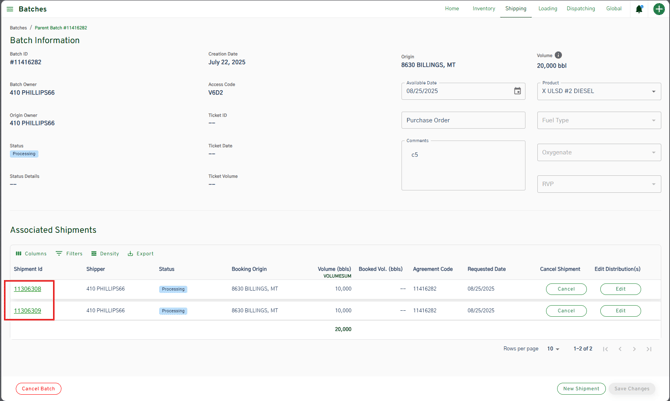This screenshot has height=401, width=670.
Task: Open the Available Date calendar picker
Action: (517, 91)
